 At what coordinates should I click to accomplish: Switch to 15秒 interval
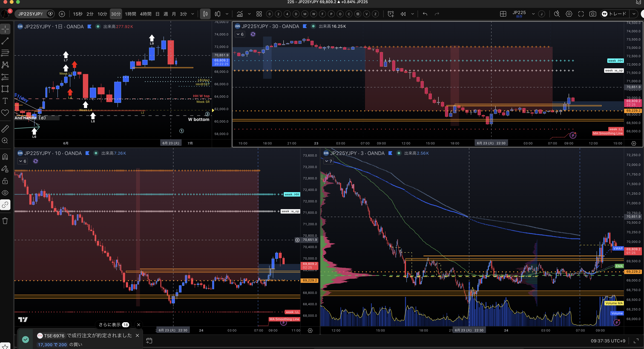tap(78, 14)
